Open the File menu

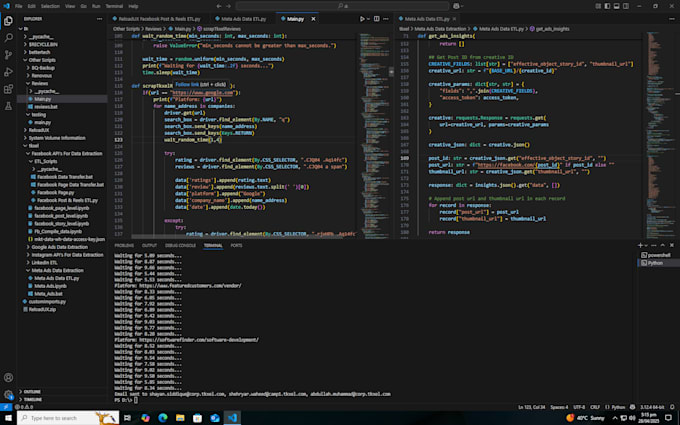point(19,6)
